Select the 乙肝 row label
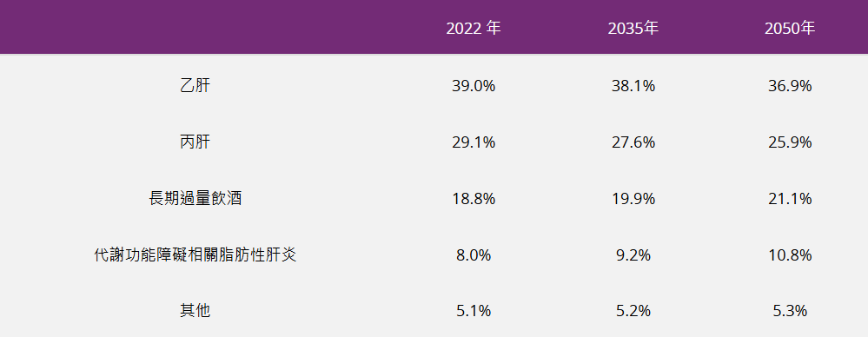The image size is (868, 337). point(195,86)
